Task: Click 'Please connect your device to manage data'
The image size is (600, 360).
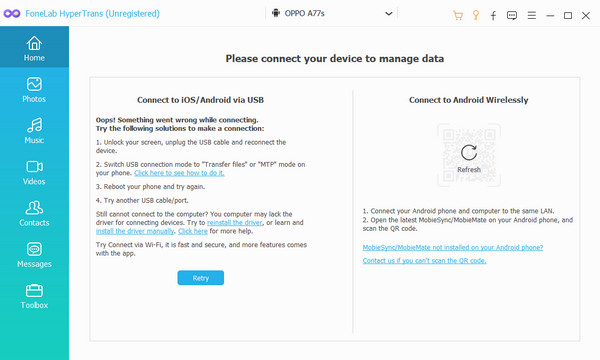Action: pos(334,59)
